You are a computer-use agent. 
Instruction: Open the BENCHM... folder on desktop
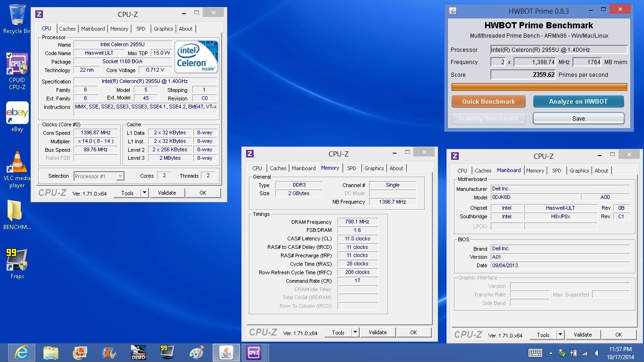pos(17,215)
